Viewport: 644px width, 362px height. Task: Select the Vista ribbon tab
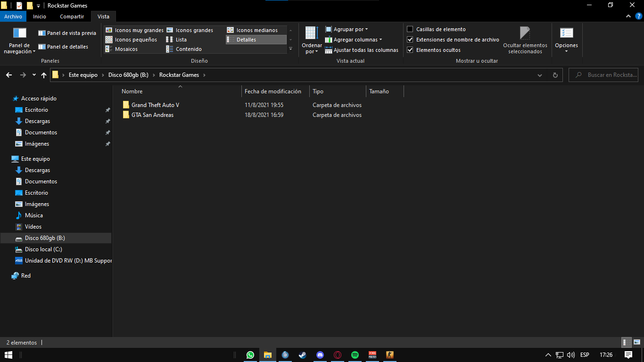103,16
